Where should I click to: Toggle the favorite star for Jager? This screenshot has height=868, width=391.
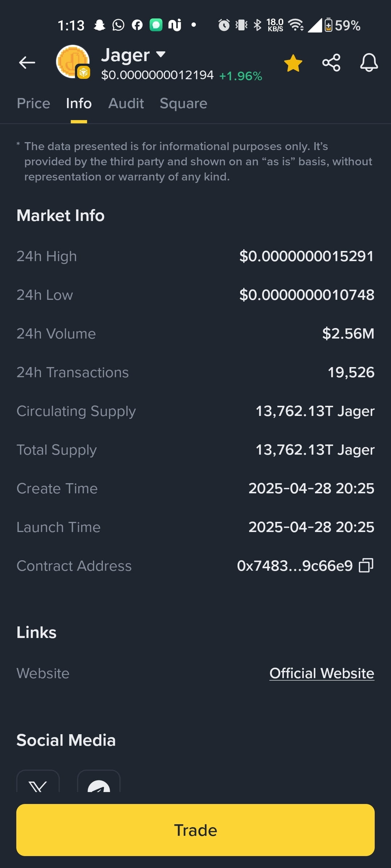coord(293,63)
